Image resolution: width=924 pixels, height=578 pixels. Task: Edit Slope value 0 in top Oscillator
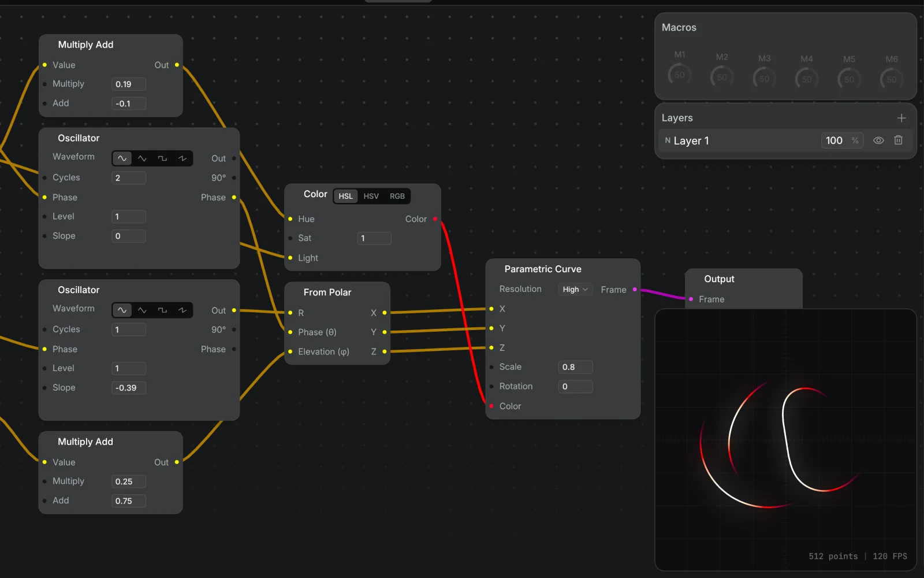click(129, 236)
